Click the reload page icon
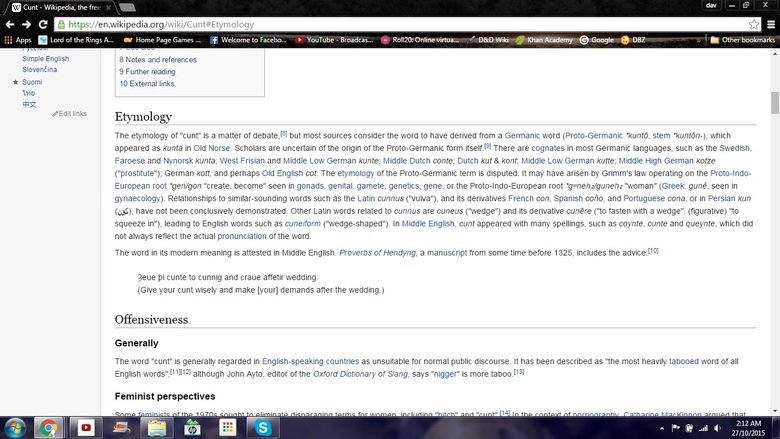Screen dimensions: 780x439 click(x=43, y=23)
